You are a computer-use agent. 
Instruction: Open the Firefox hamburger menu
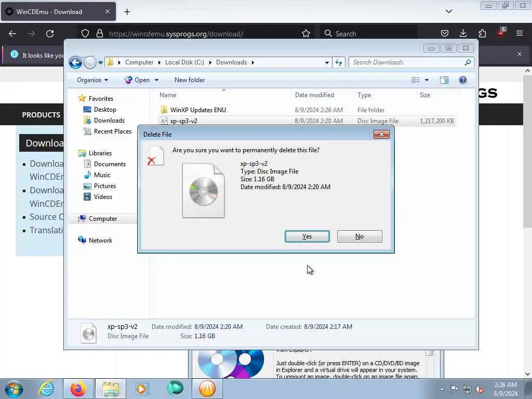click(520, 34)
